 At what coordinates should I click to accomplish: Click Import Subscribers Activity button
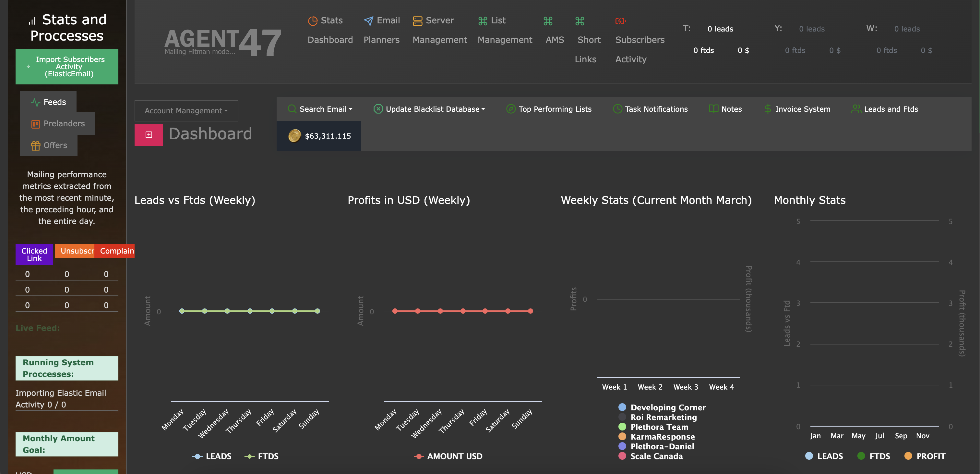click(67, 67)
